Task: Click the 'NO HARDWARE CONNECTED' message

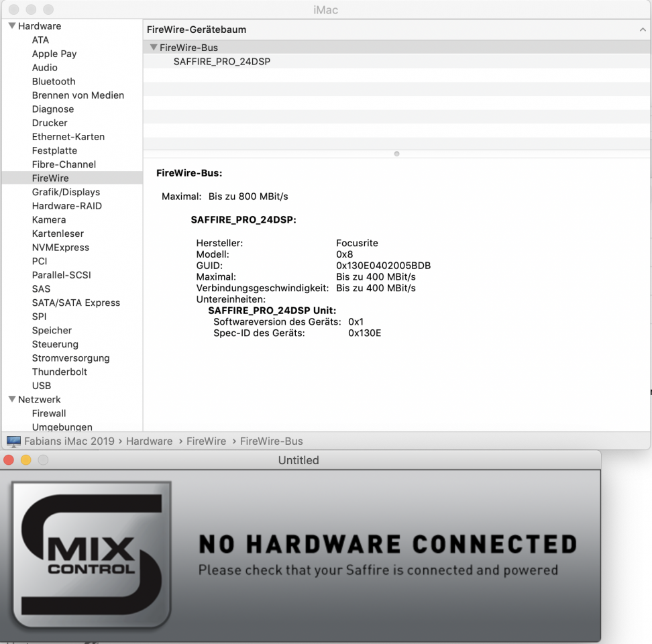Action: coord(388,544)
